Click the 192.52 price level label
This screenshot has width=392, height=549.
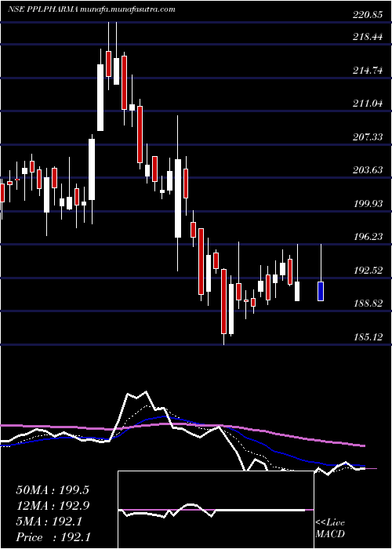point(368,271)
